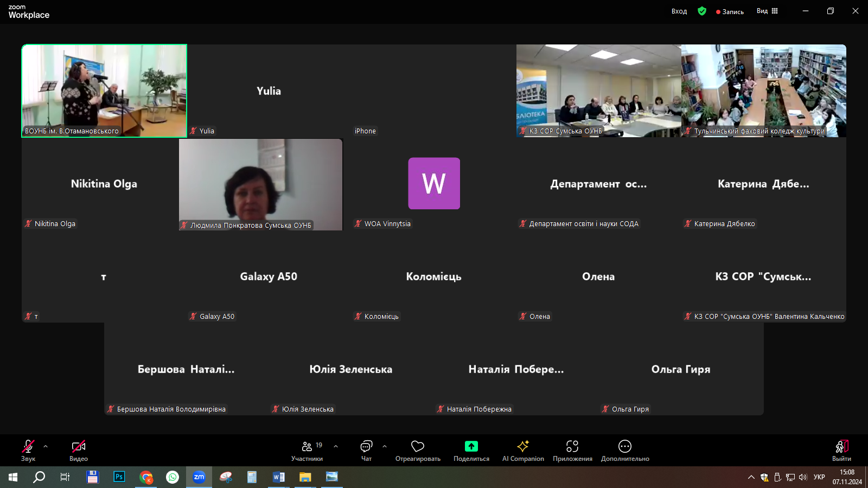Open the Apps panel

pyautogui.click(x=572, y=446)
